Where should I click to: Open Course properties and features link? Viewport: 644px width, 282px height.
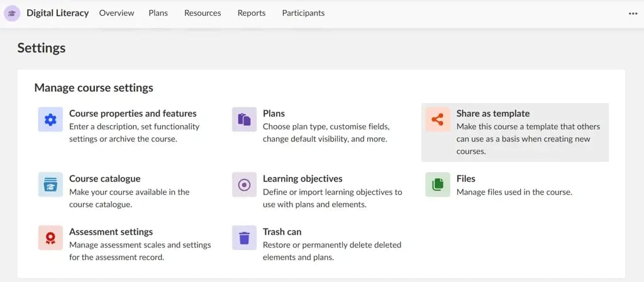pyautogui.click(x=133, y=114)
